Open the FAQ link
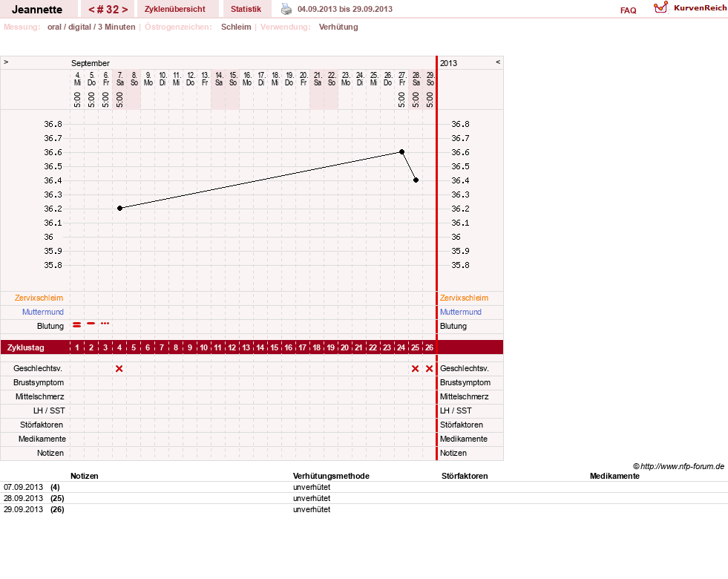The height and width of the screenshot is (579, 728). [628, 10]
